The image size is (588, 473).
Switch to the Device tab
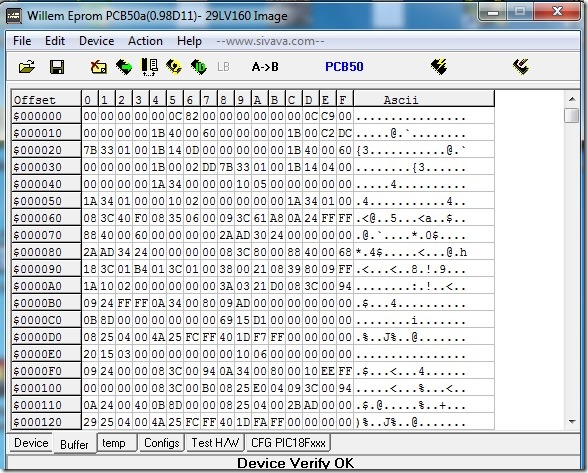[x=31, y=443]
